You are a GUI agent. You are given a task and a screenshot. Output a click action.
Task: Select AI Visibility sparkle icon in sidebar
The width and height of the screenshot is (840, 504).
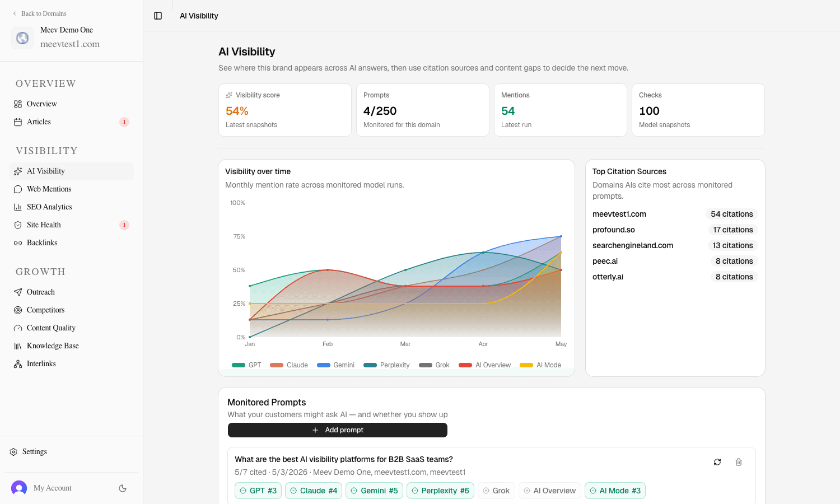(18, 171)
